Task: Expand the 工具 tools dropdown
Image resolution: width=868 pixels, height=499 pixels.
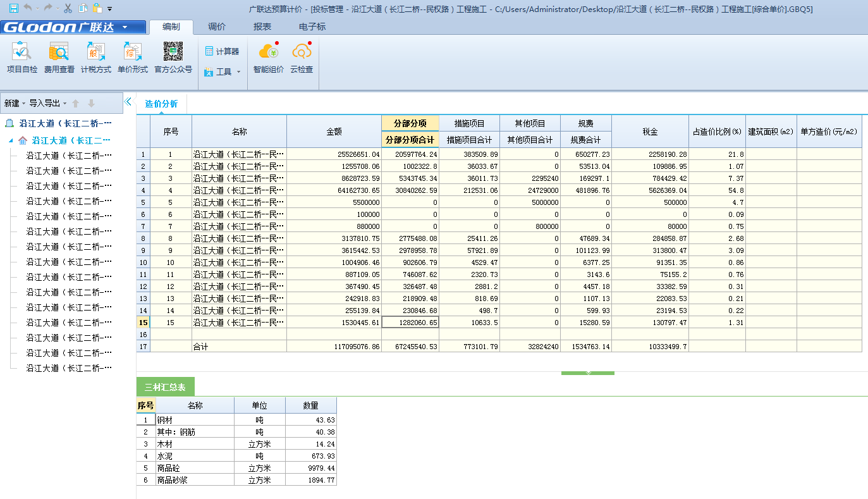Action: tap(222, 72)
